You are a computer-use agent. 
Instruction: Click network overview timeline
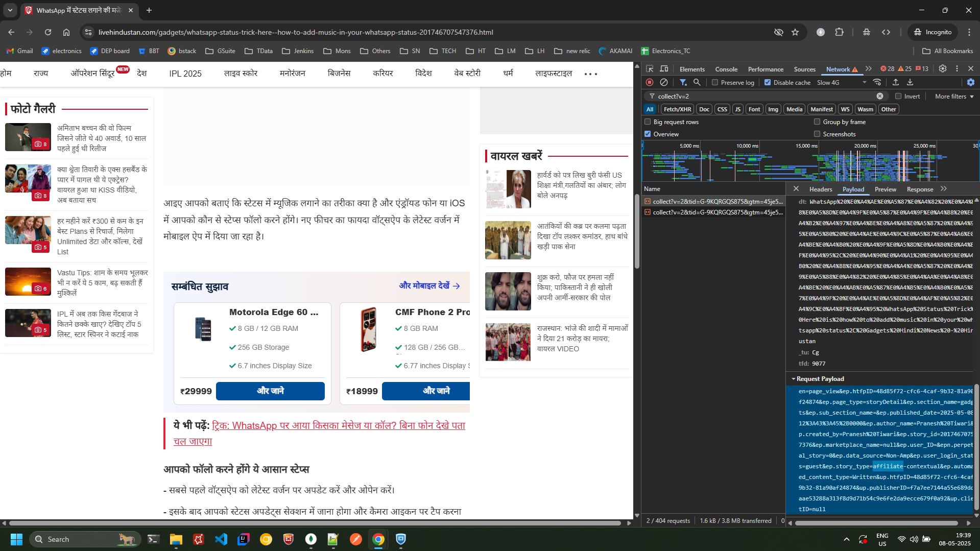tap(810, 161)
